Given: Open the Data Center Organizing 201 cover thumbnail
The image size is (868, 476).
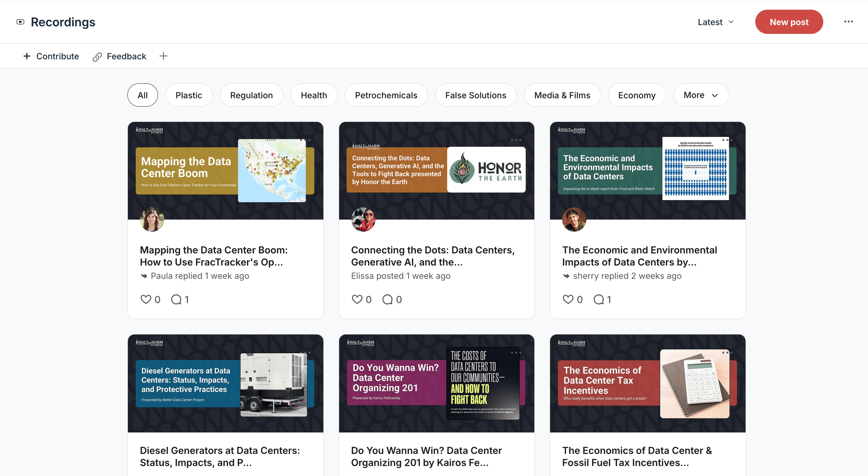Looking at the screenshot, I should pos(437,383).
